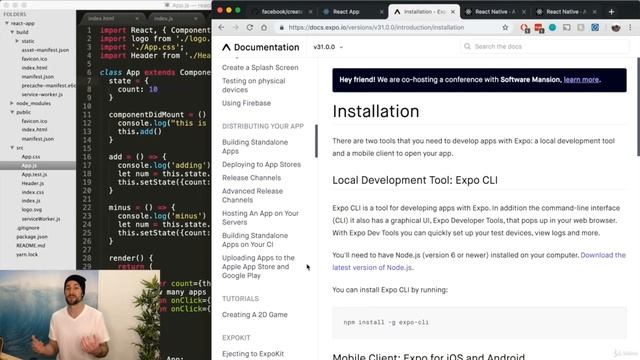The image size is (640, 360).
Task: Follow the 'learn more' banner link
Action: pos(581,80)
